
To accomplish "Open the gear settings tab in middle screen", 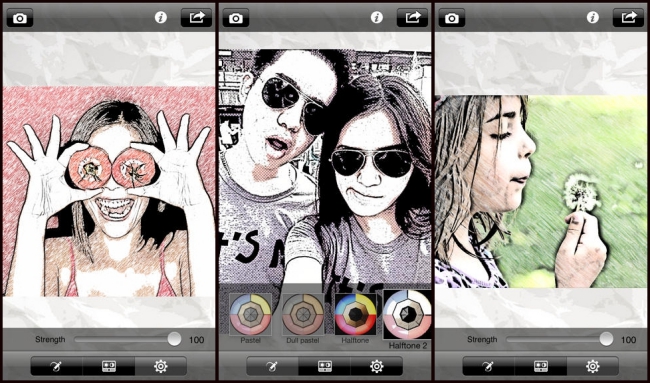I will [x=376, y=366].
